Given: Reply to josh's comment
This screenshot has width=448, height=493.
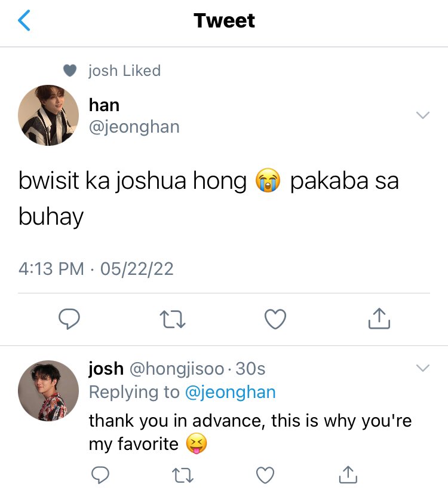Looking at the screenshot, I should click(100, 474).
